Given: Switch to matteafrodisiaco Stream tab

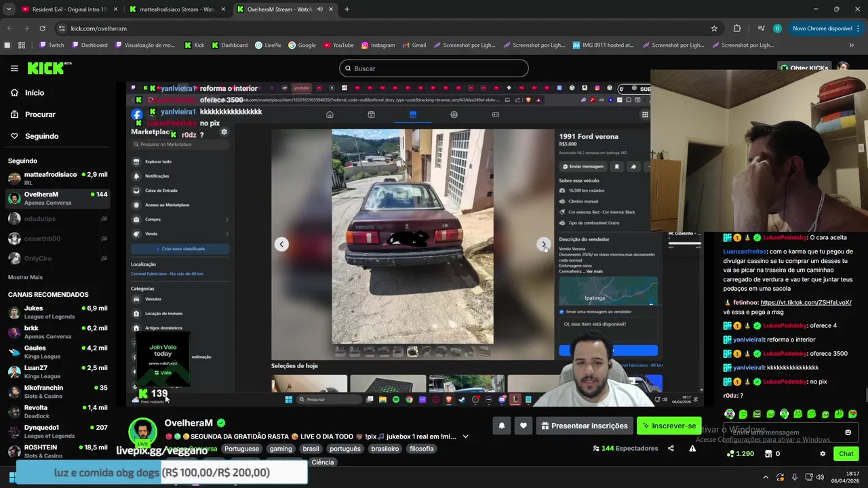Looking at the screenshot, I should coord(175,9).
